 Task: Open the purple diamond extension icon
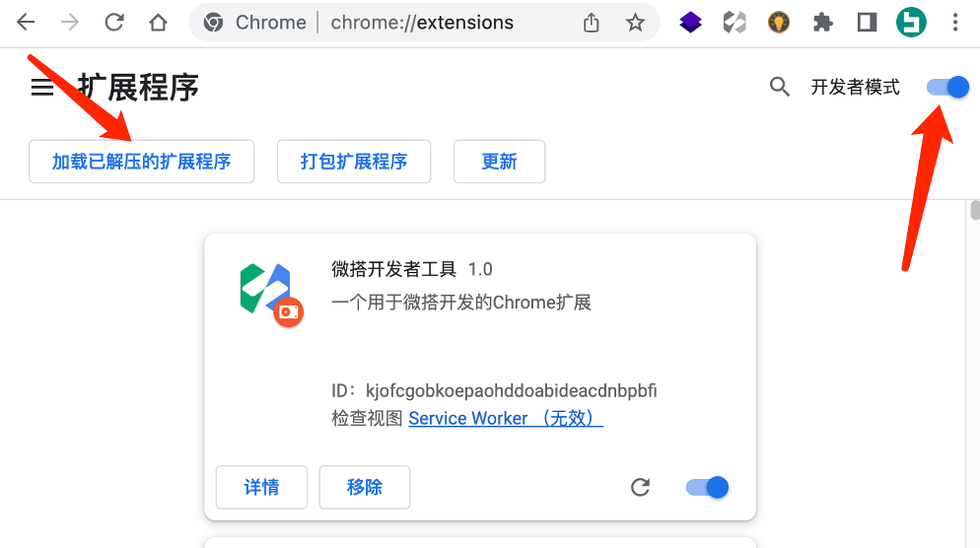click(x=690, y=23)
